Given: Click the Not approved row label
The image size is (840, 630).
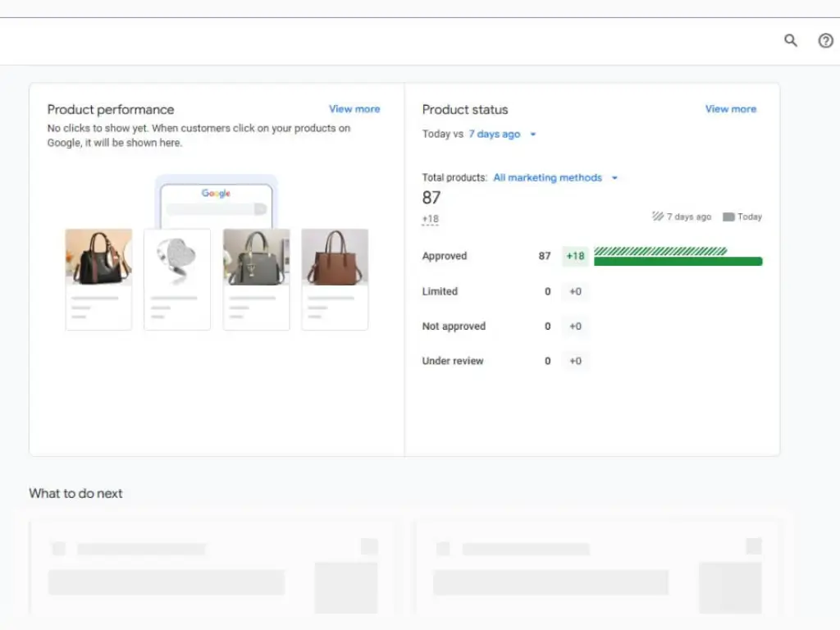Looking at the screenshot, I should tap(454, 326).
